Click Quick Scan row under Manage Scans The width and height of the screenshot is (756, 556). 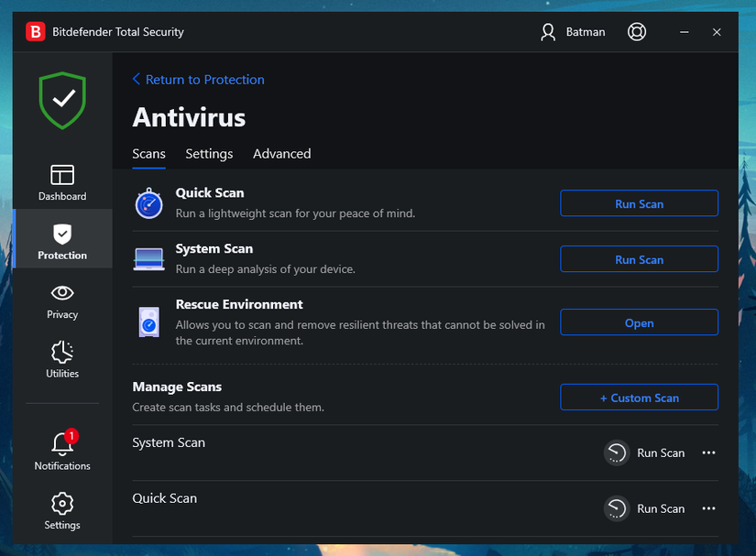pyautogui.click(x=425, y=508)
